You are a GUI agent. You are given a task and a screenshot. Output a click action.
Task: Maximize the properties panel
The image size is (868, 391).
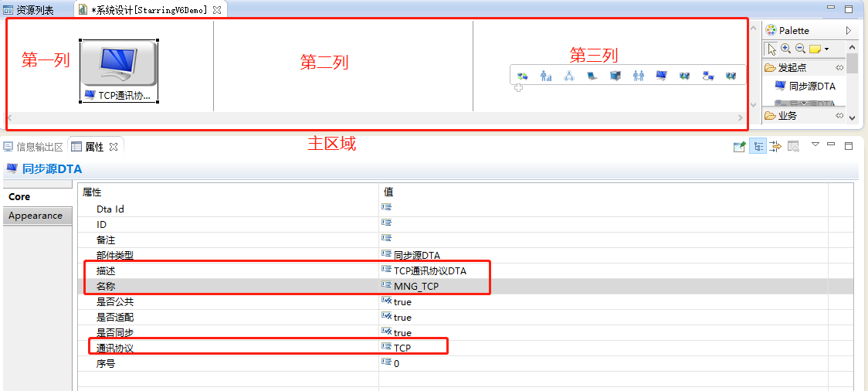(x=848, y=145)
